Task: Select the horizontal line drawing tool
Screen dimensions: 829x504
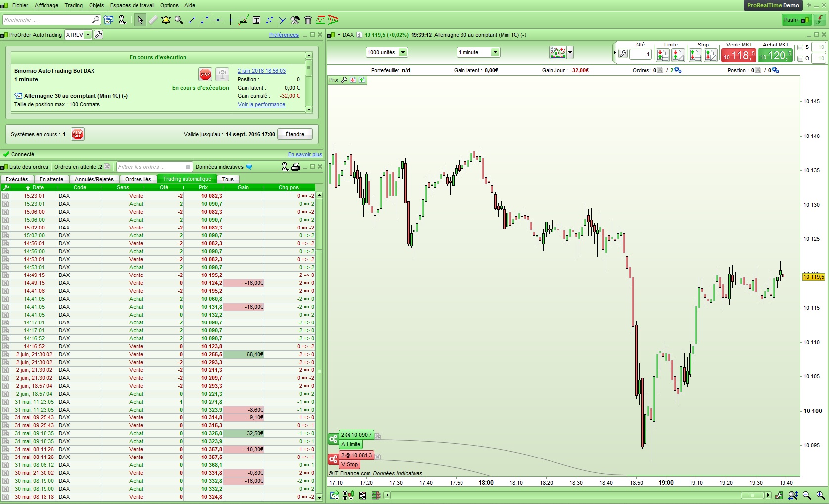Action: 218,20
